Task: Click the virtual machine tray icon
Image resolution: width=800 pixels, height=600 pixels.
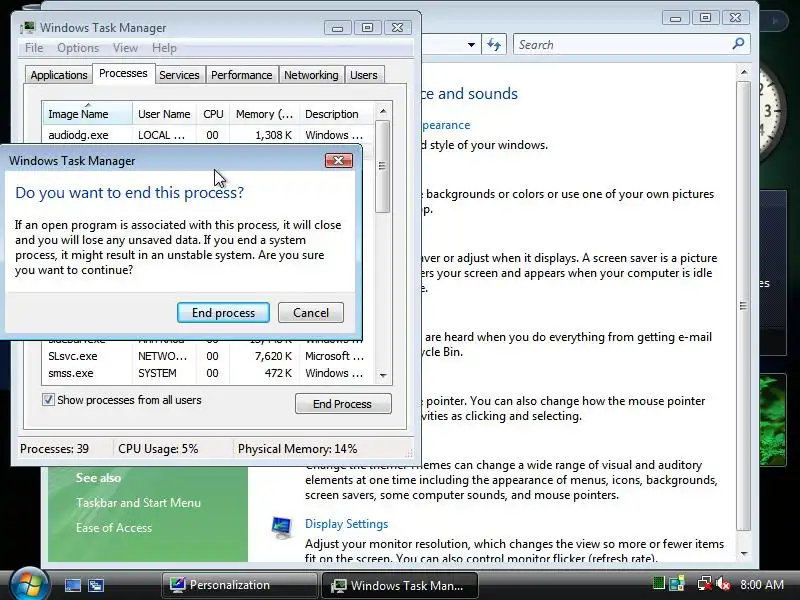Action: point(677,584)
